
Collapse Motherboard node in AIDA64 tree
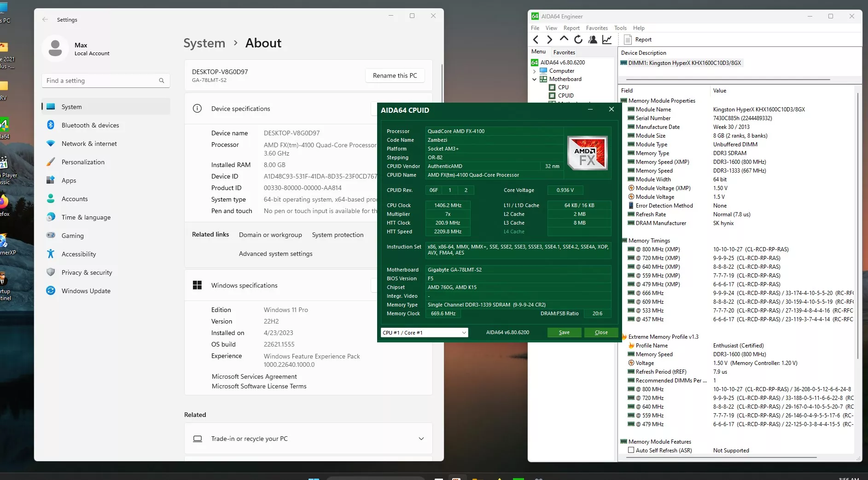(x=535, y=79)
